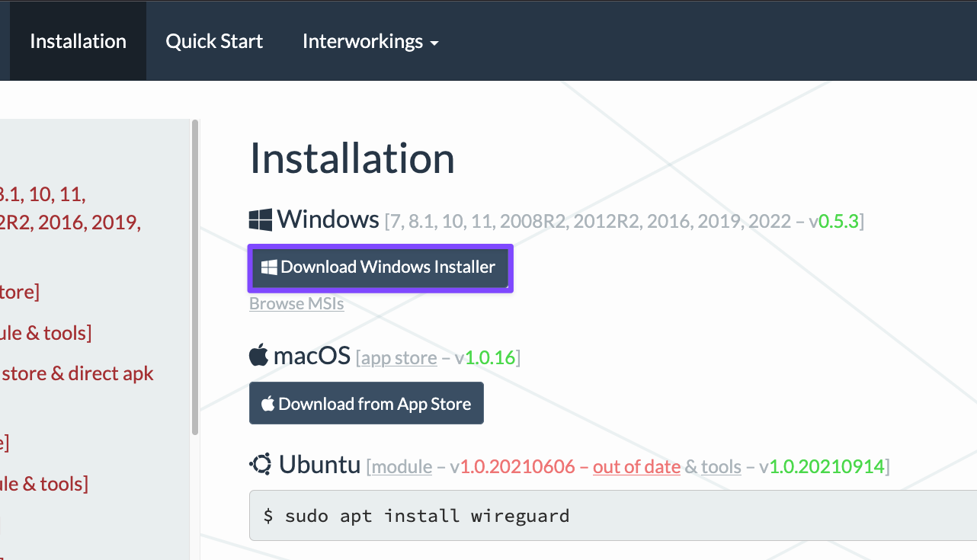The height and width of the screenshot is (560, 977).
Task: Click the Download Windows Installer button
Action: (380, 267)
